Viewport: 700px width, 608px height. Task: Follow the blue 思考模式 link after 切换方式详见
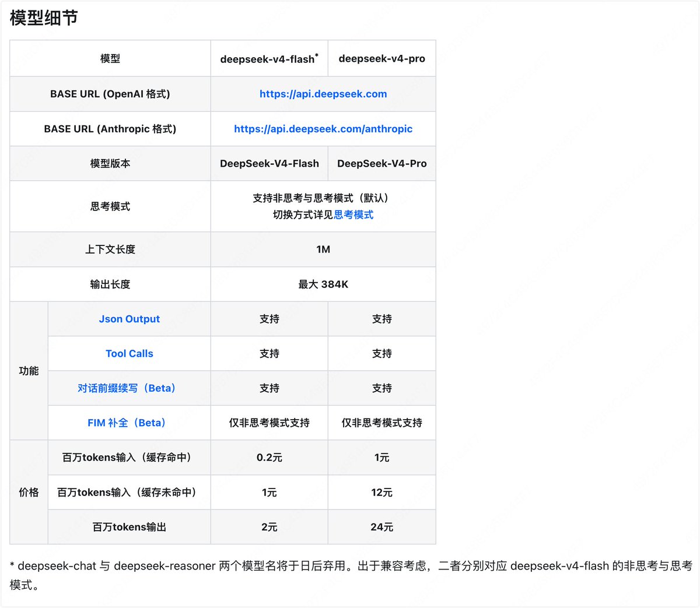click(x=353, y=215)
